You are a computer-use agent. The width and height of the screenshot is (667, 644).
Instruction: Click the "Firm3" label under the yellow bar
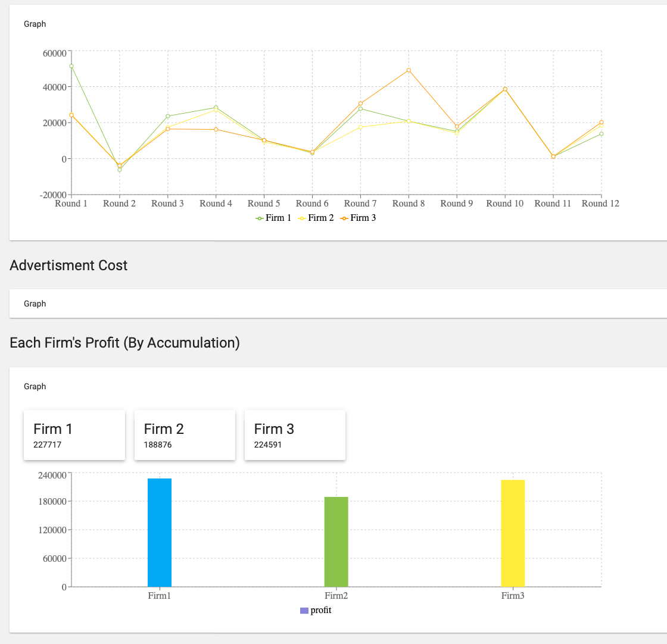513,596
